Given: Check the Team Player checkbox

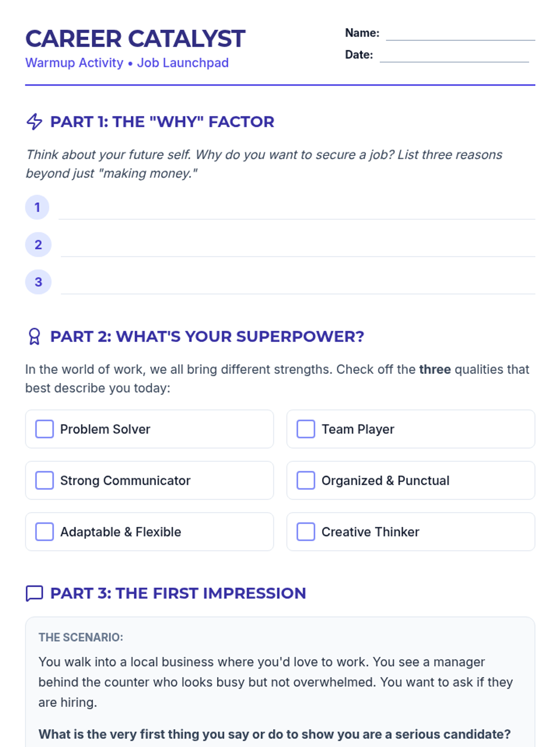Looking at the screenshot, I should [x=306, y=429].
